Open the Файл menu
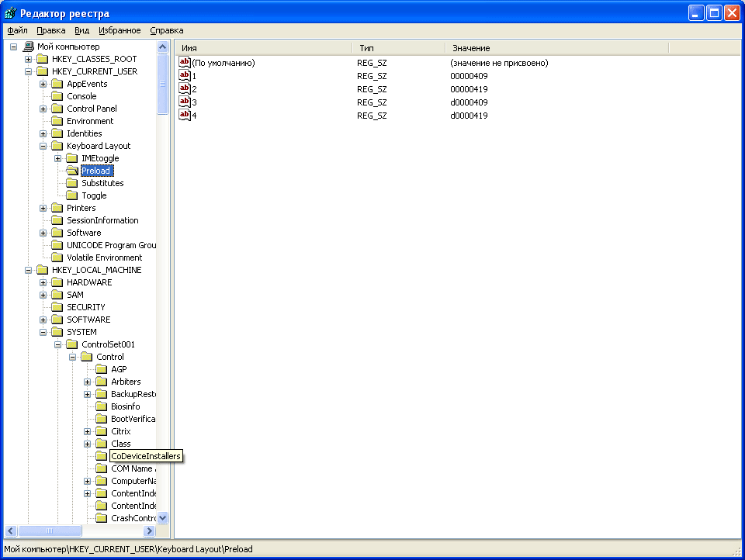This screenshot has height=560, width=745. click(x=17, y=30)
